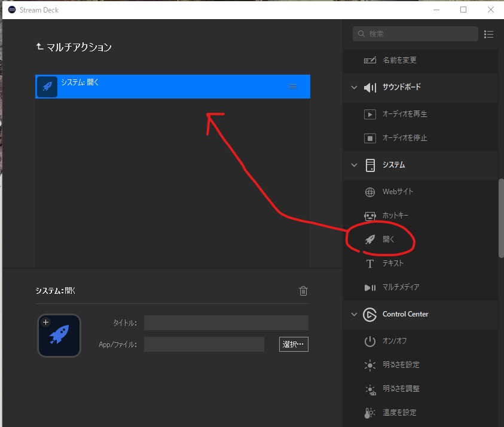Select the 名前を変更 action label
The image size is (504, 427).
point(399,60)
